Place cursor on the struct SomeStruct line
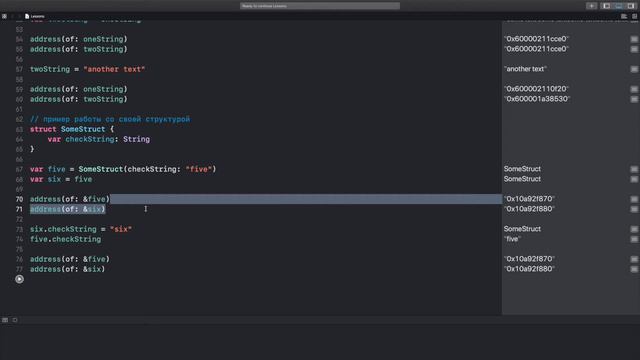This screenshot has width=640, height=360. [72, 129]
